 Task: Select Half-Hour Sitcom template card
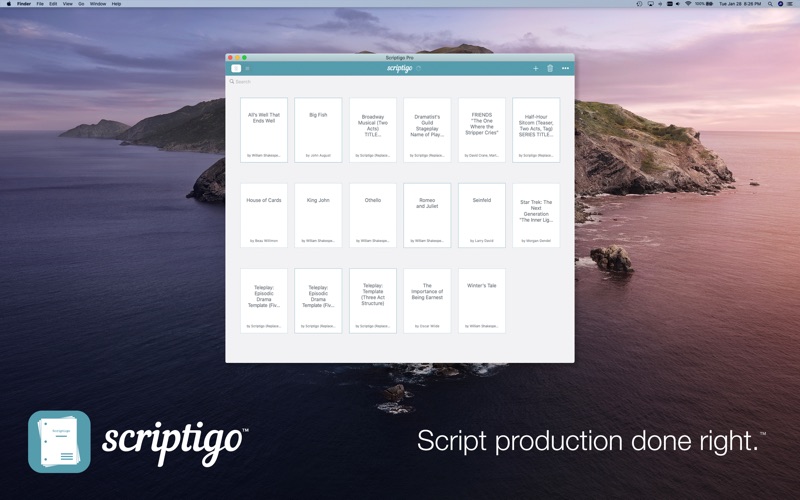536,130
